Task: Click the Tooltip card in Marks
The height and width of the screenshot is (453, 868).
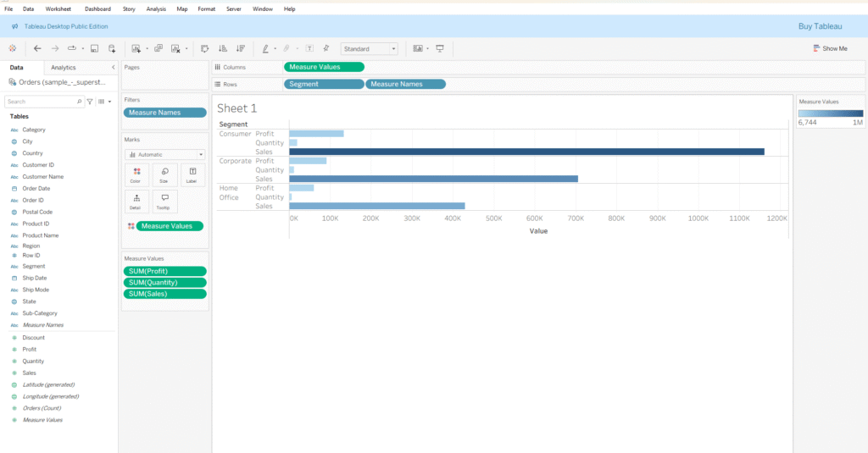Action: (164, 201)
